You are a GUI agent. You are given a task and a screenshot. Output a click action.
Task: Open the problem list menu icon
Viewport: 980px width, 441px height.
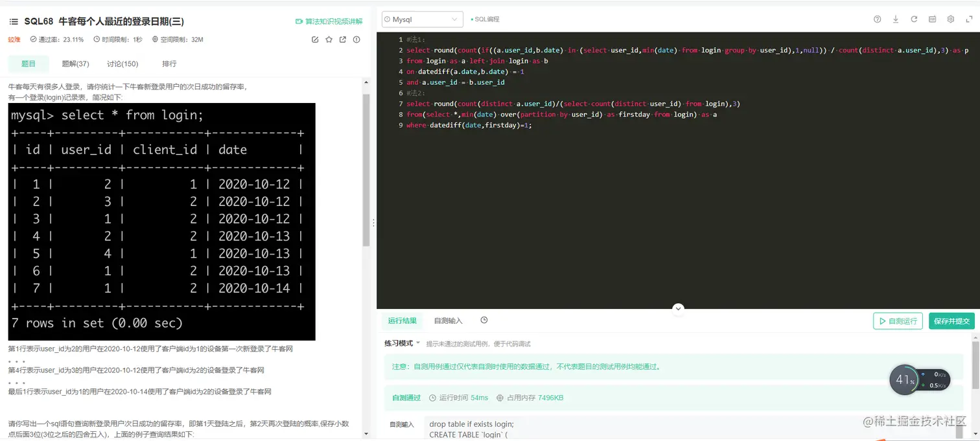click(x=14, y=21)
